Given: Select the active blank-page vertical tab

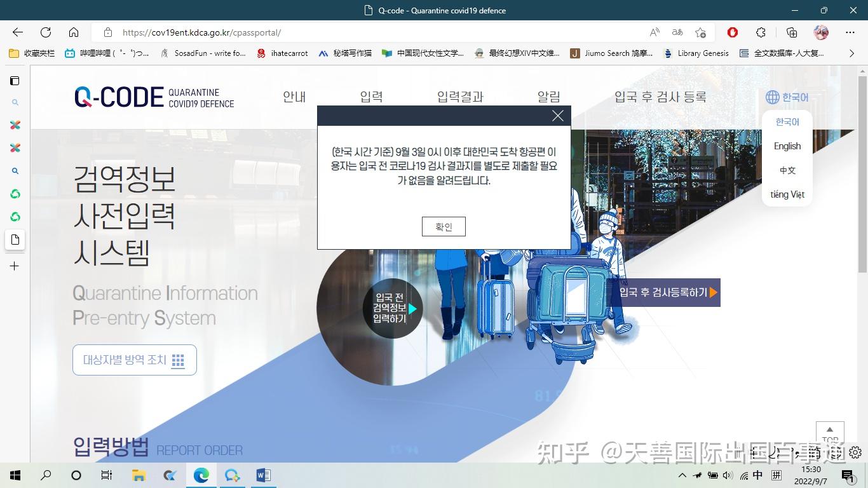Looking at the screenshot, I should (15, 240).
